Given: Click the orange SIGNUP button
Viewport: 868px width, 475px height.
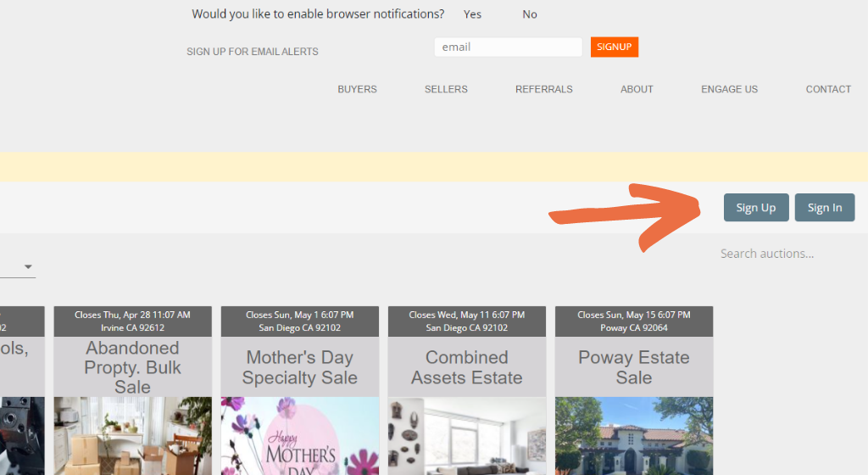Looking at the screenshot, I should [x=615, y=47].
